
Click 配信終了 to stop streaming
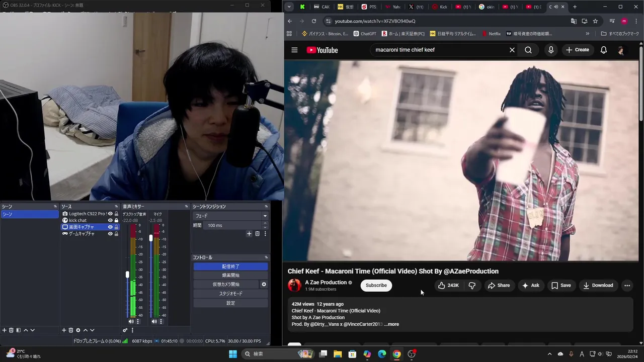tap(231, 266)
